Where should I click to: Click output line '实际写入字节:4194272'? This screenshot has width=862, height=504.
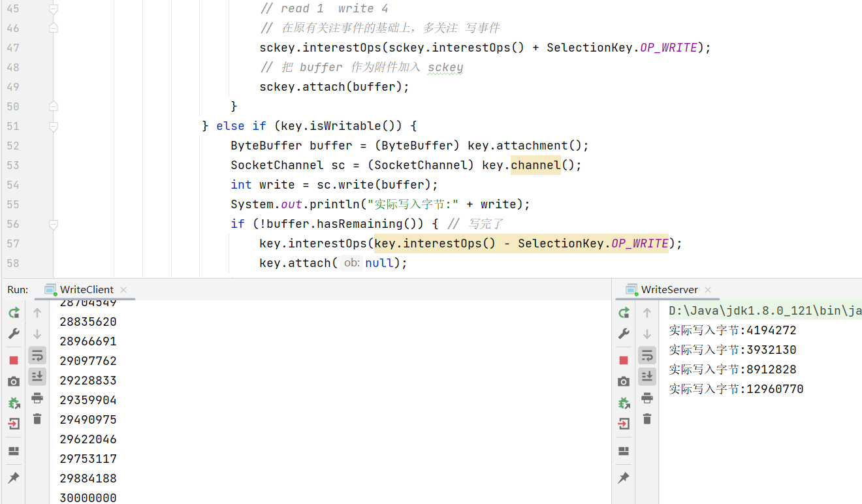tap(733, 330)
